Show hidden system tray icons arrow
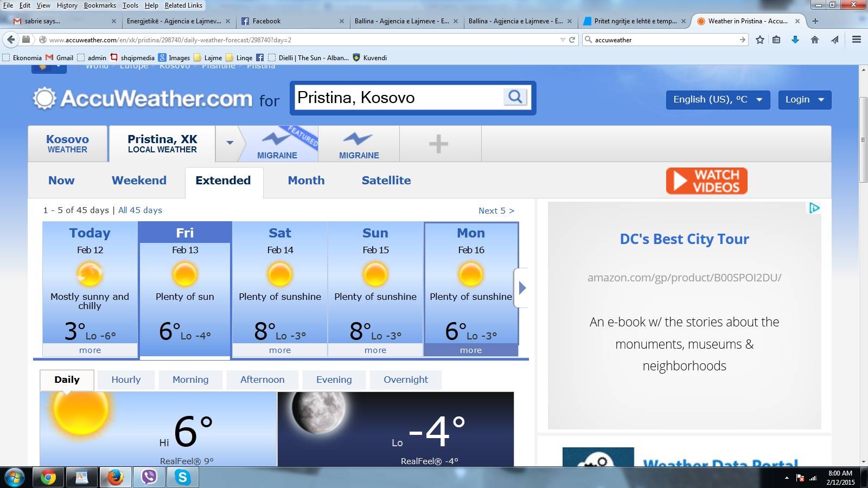 click(x=787, y=478)
